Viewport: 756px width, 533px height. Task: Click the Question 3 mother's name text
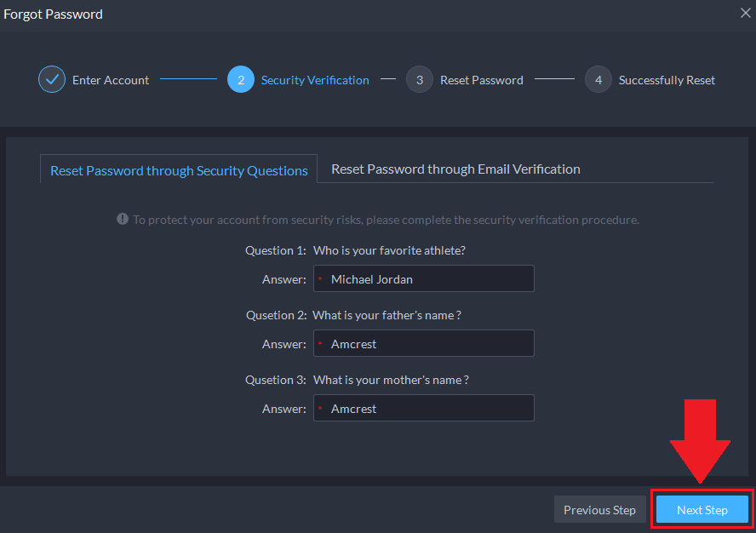[x=390, y=380]
